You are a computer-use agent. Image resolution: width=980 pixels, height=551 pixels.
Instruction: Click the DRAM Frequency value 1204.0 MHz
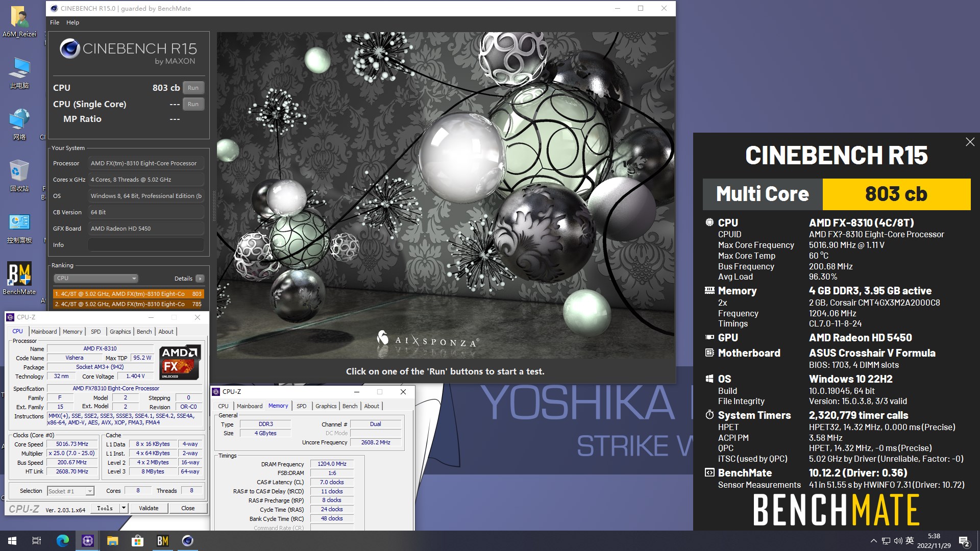(332, 464)
